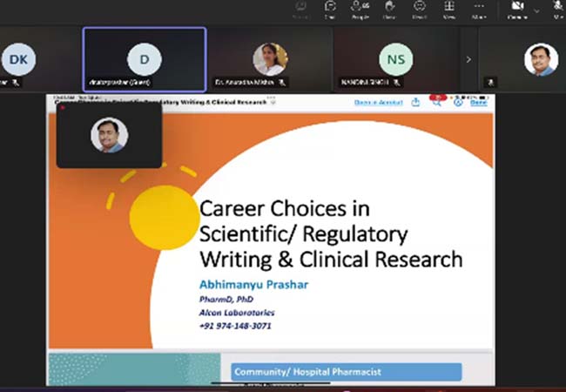Show next participants with the arrow
Viewport: 566px width, 392px height.
(x=468, y=59)
